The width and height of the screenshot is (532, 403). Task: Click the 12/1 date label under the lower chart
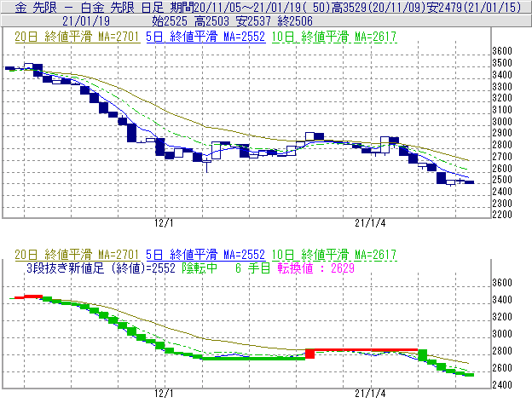coord(164,394)
